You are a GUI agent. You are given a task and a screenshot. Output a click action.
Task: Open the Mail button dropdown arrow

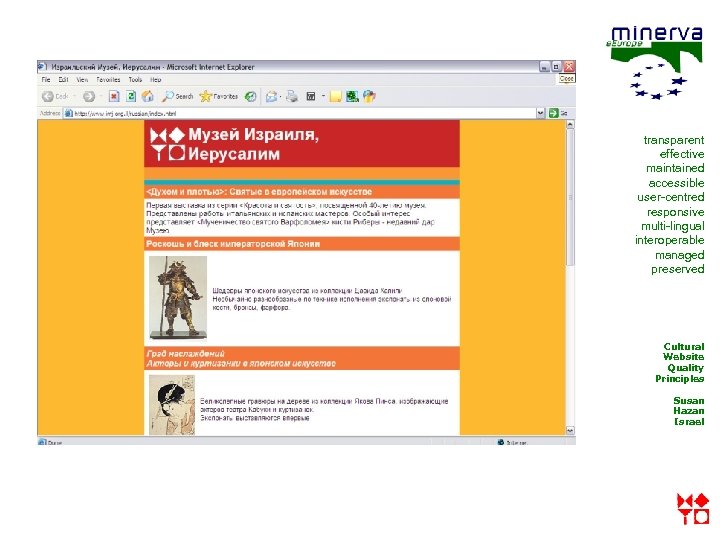click(281, 96)
